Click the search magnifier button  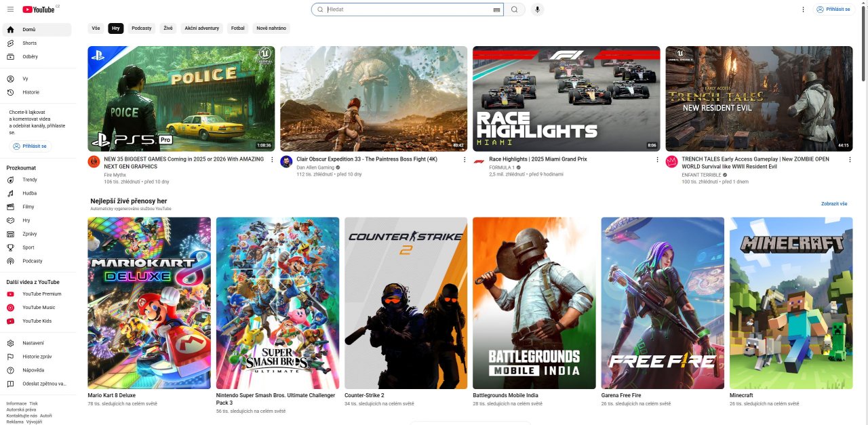click(x=514, y=9)
